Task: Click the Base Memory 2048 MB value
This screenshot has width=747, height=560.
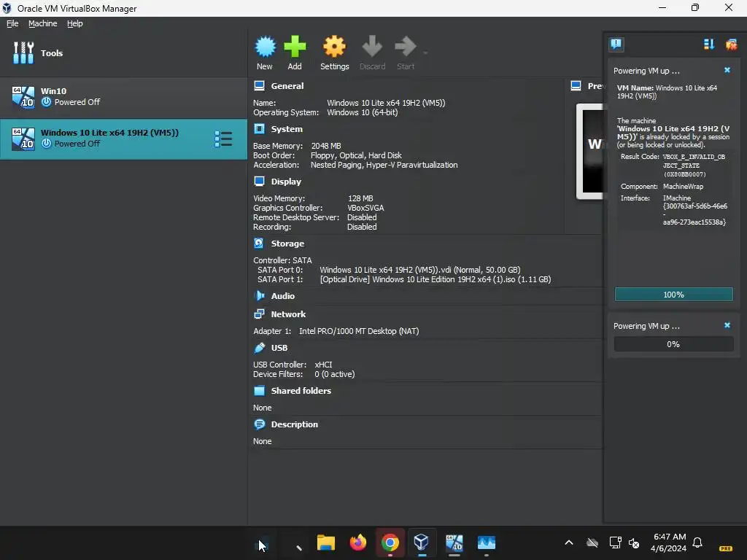Action: (326, 146)
